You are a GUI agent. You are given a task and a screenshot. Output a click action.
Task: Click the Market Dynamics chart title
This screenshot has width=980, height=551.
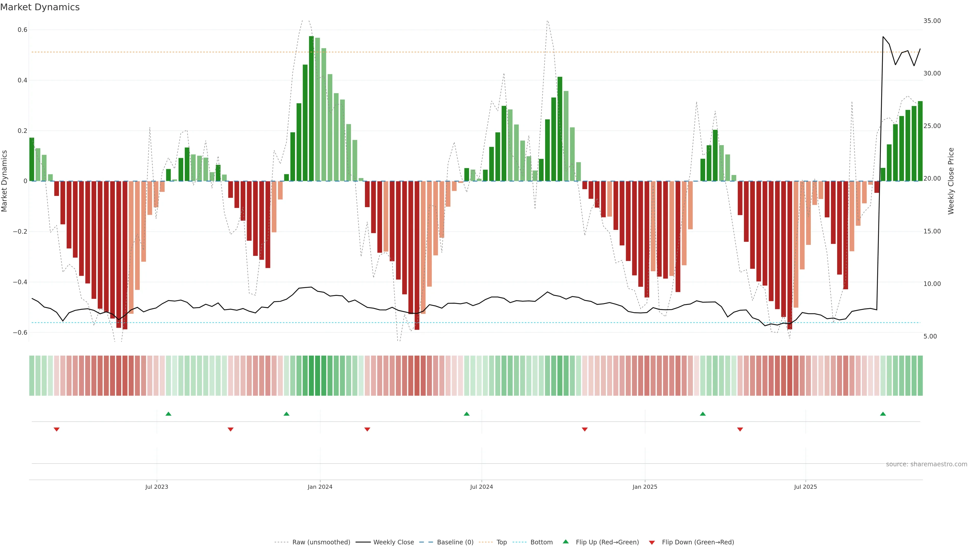(x=40, y=7)
